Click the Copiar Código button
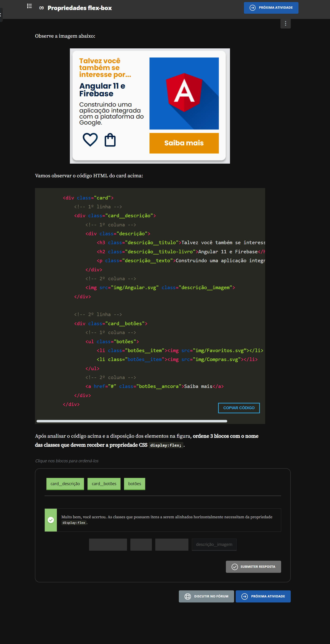The width and height of the screenshot is (330, 644). (x=239, y=408)
